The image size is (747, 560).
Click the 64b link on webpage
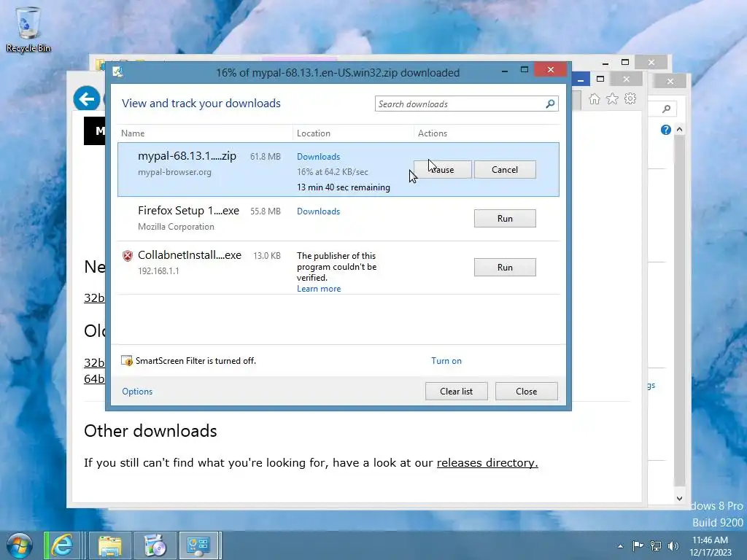click(x=94, y=378)
